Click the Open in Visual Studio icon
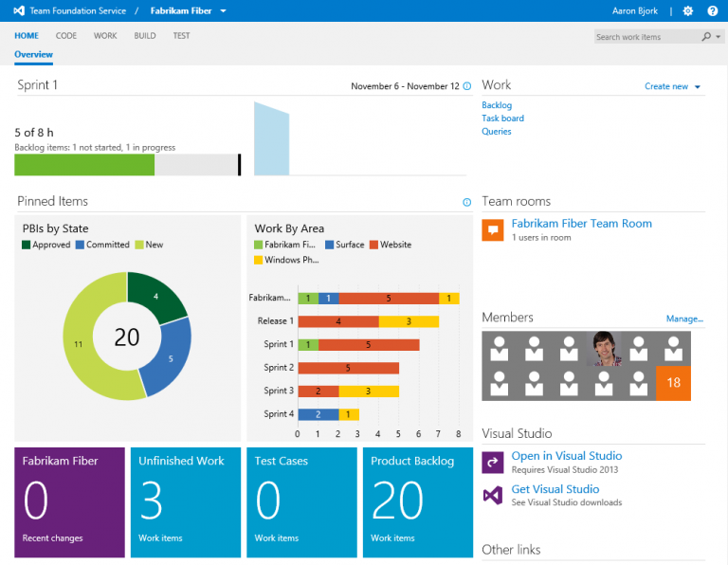728x565 pixels. (x=493, y=462)
